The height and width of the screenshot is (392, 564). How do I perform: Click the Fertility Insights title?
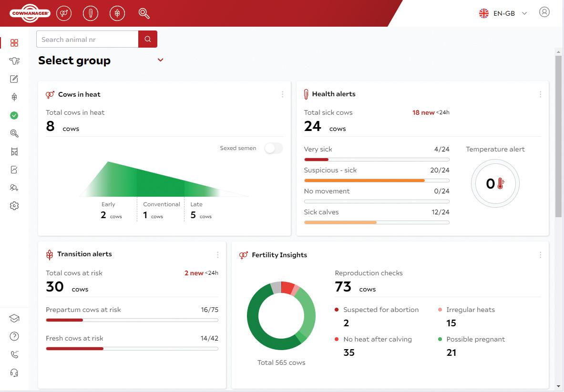(279, 255)
